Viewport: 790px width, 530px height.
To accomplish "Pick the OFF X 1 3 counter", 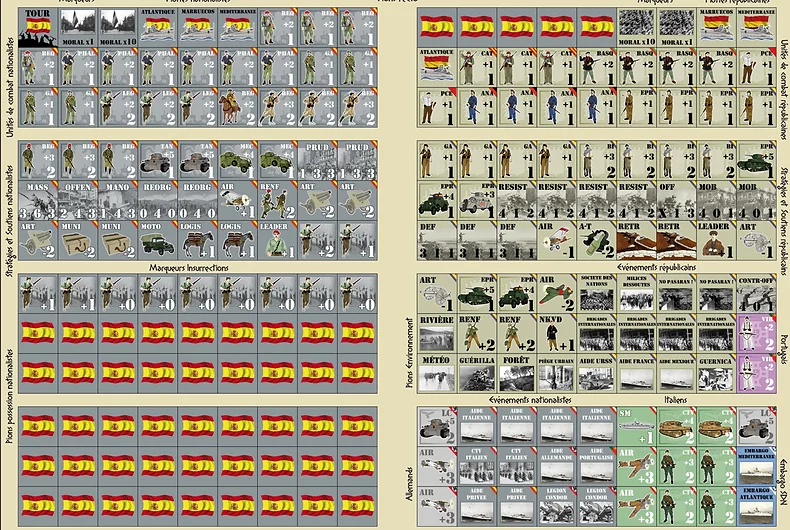I will 677,201.
